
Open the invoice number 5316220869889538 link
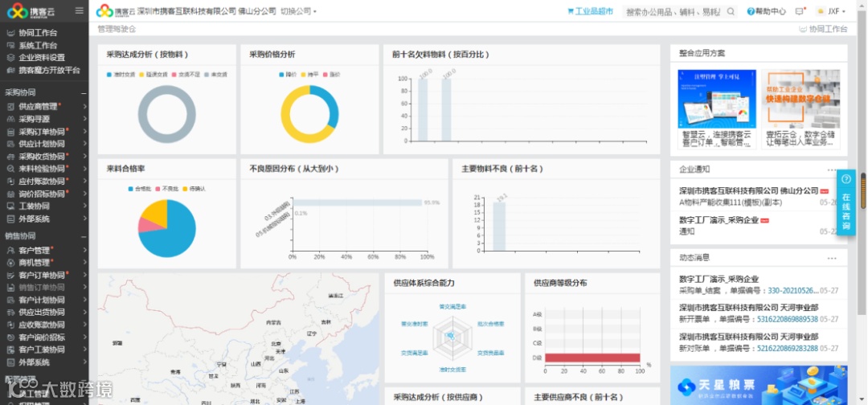click(x=787, y=319)
